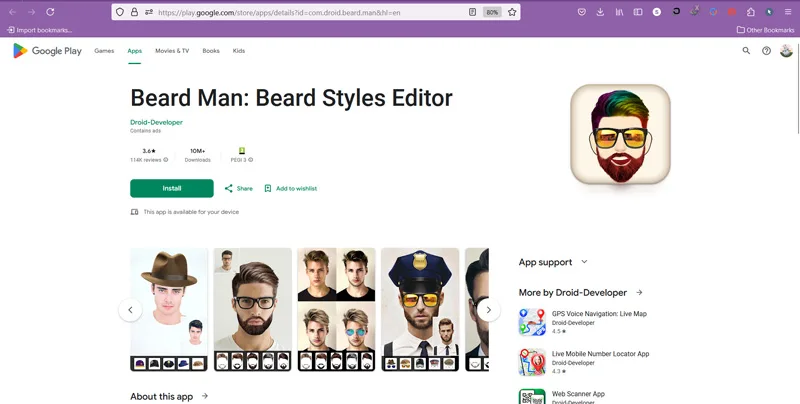Click the green Install button

click(172, 188)
